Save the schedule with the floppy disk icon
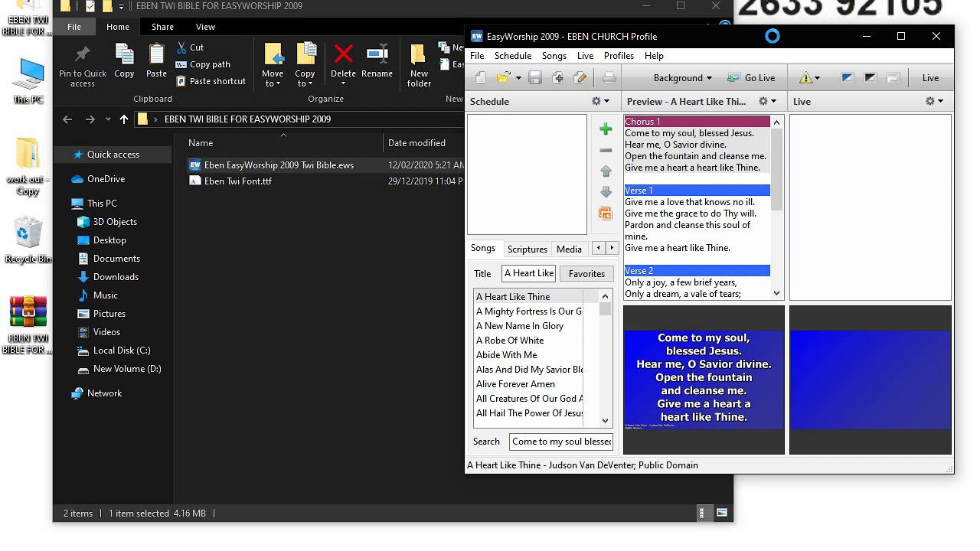 click(x=535, y=78)
